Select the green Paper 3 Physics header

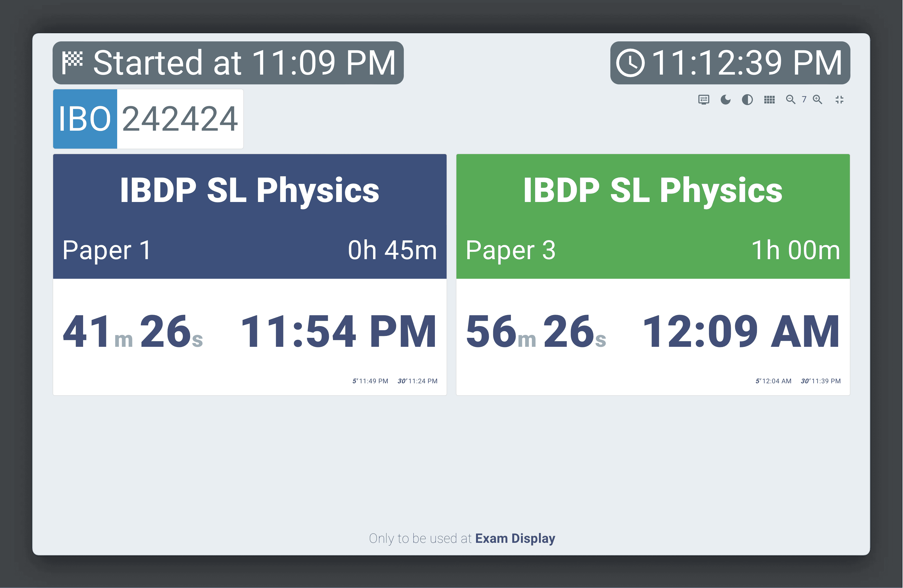click(653, 216)
